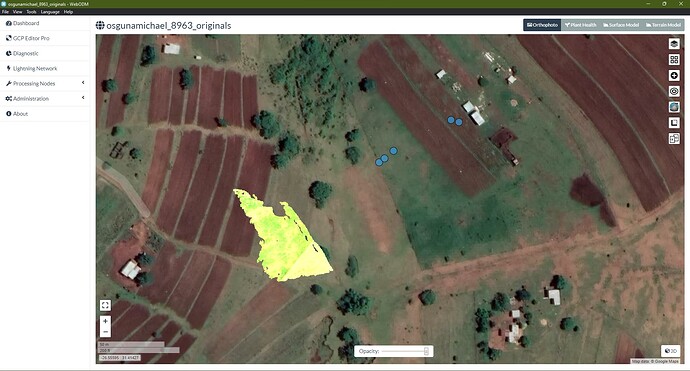Click the Diagnostic pie chart icon
This screenshot has height=371, width=690.
click(8, 53)
